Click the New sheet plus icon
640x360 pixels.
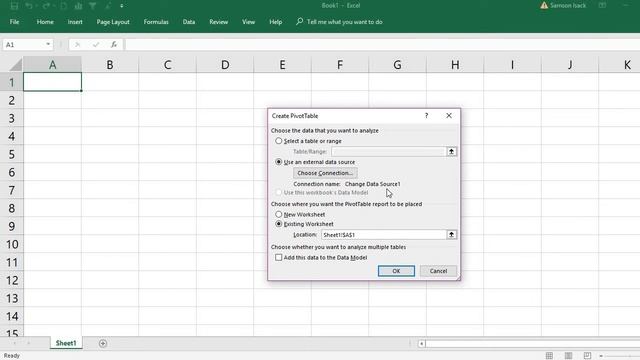coord(103,344)
